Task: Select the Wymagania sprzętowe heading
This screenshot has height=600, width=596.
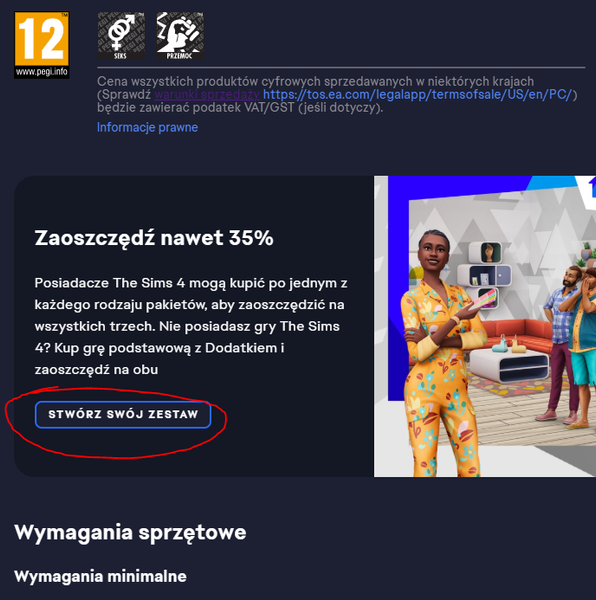Action: point(130,532)
